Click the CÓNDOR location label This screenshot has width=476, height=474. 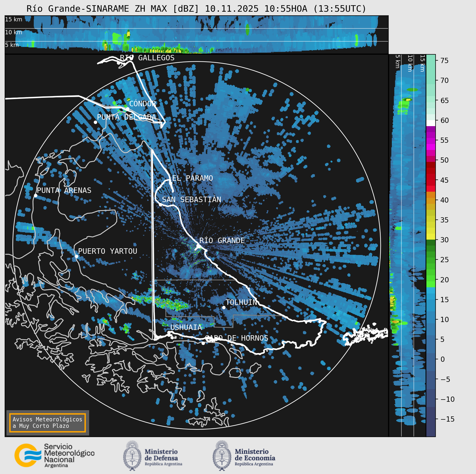click(143, 104)
